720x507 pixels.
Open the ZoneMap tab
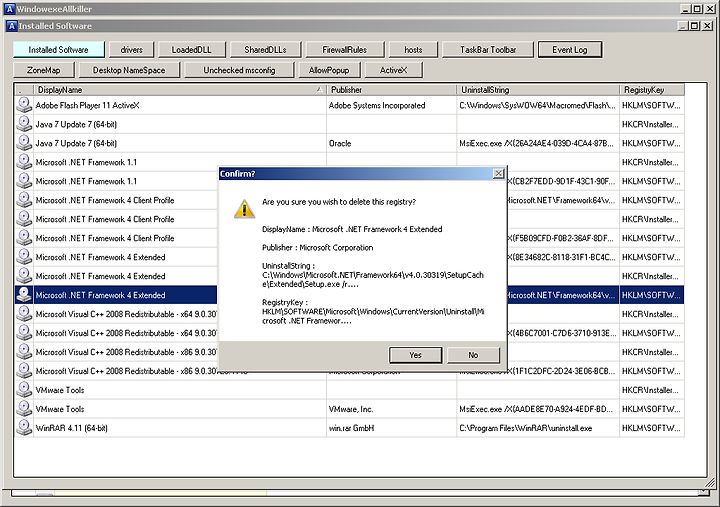point(43,70)
